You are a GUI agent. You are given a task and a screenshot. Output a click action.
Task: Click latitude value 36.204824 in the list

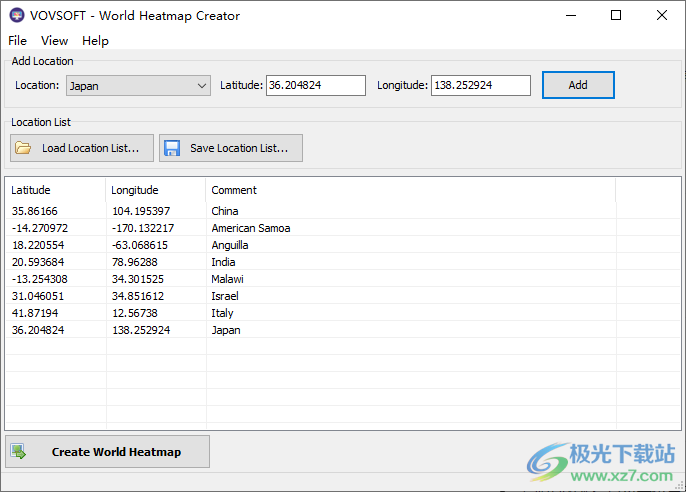[38, 330]
